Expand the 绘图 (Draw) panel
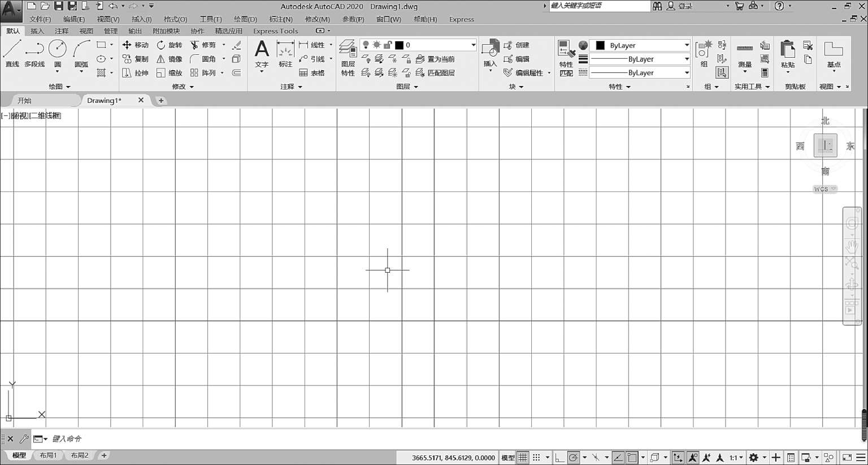This screenshot has height=465, width=868. click(59, 87)
